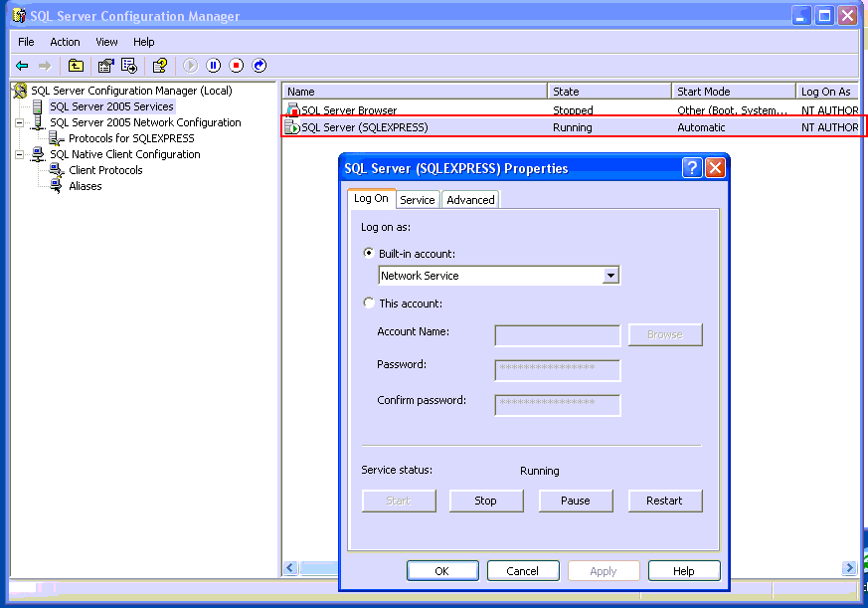Click the dialog's question mark help icon
Screen dimensions: 868x608
692,168
